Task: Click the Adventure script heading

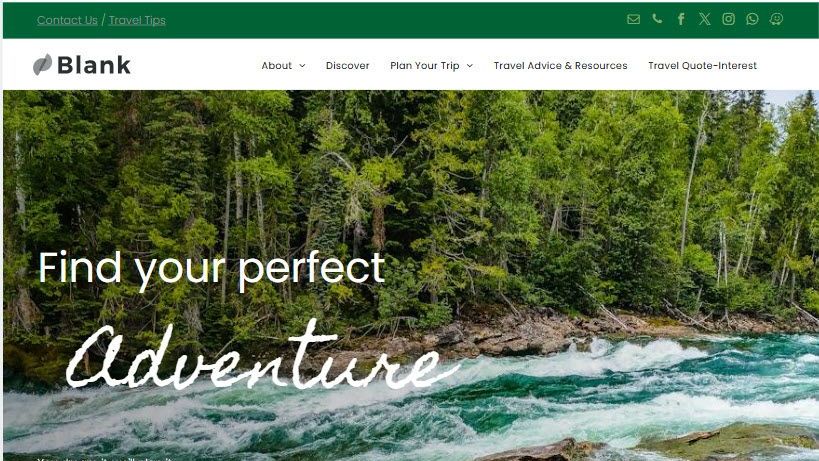Action: pos(262,356)
